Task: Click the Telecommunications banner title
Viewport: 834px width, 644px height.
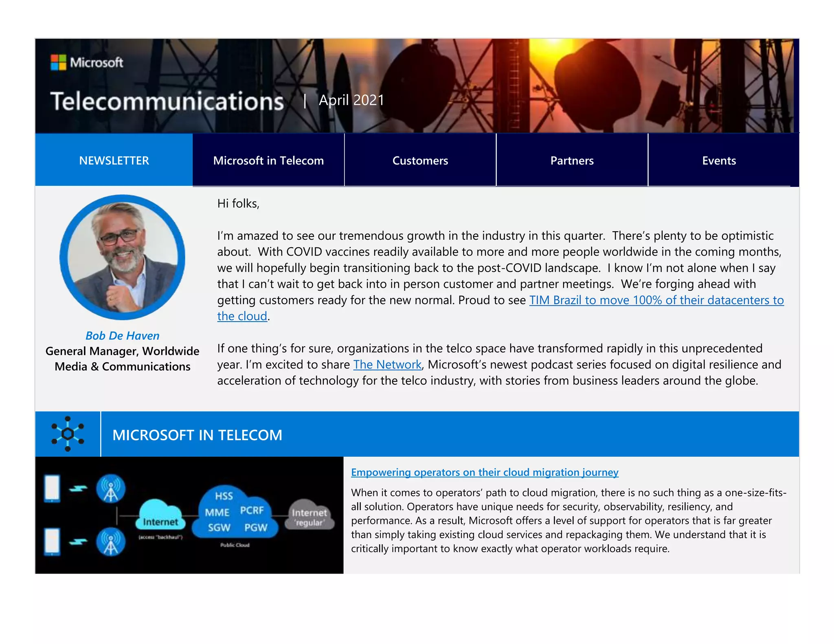Action: 167,101
